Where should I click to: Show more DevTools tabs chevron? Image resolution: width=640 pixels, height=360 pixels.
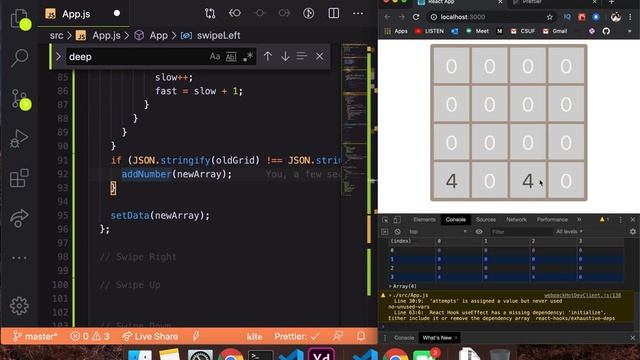point(579,220)
